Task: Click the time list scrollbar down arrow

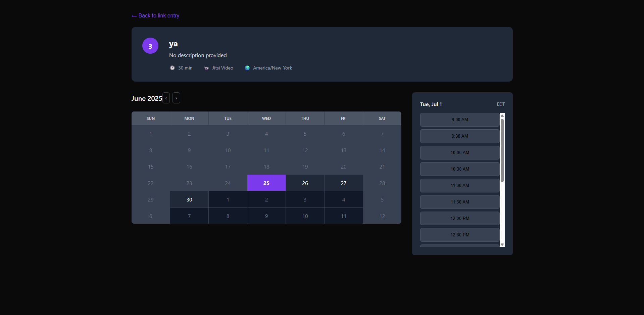Action: pyautogui.click(x=502, y=245)
